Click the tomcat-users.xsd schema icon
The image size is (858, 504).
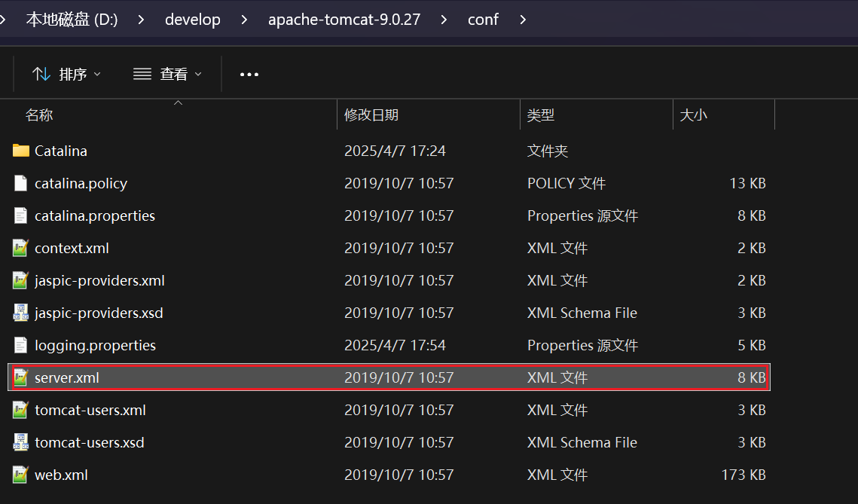click(21, 442)
